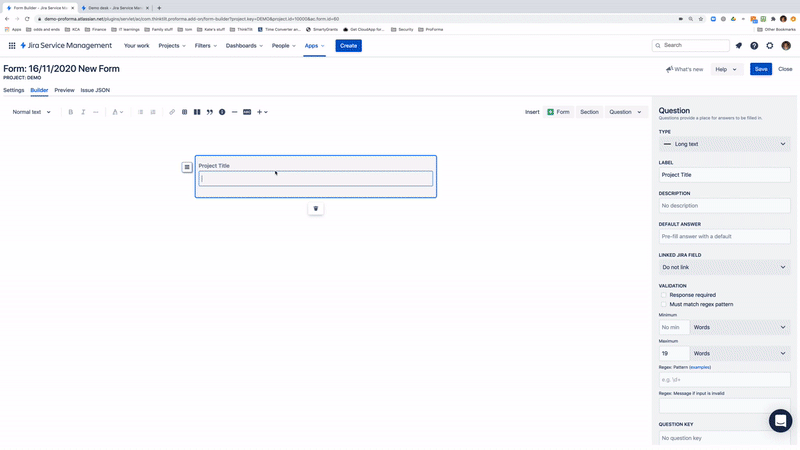The height and width of the screenshot is (450, 800).
Task: Switch to the Issue JSON tab
Action: [x=95, y=90]
